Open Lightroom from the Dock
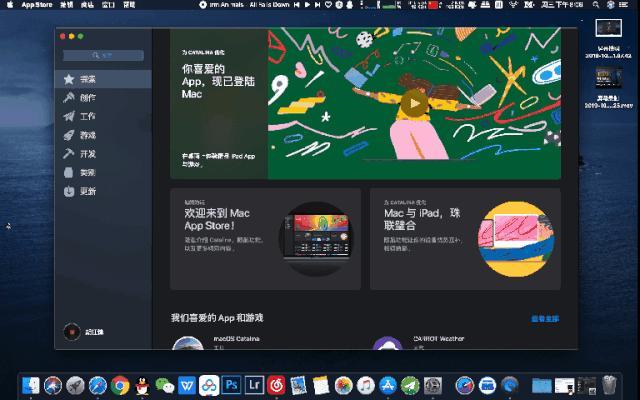Image resolution: width=640 pixels, height=400 pixels. 253,385
